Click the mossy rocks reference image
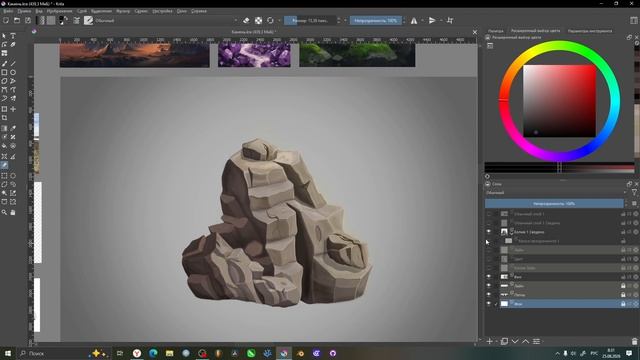The image size is (640, 360). point(357,55)
